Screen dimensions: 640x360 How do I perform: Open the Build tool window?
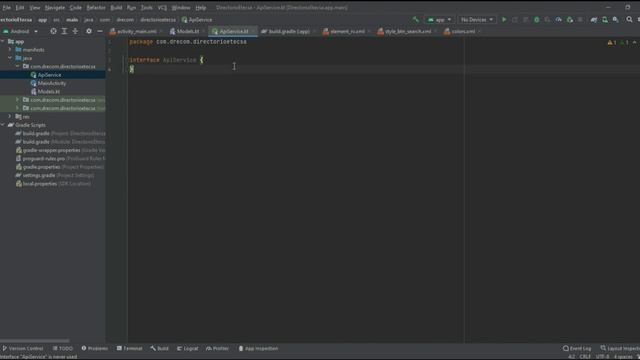pos(160,348)
